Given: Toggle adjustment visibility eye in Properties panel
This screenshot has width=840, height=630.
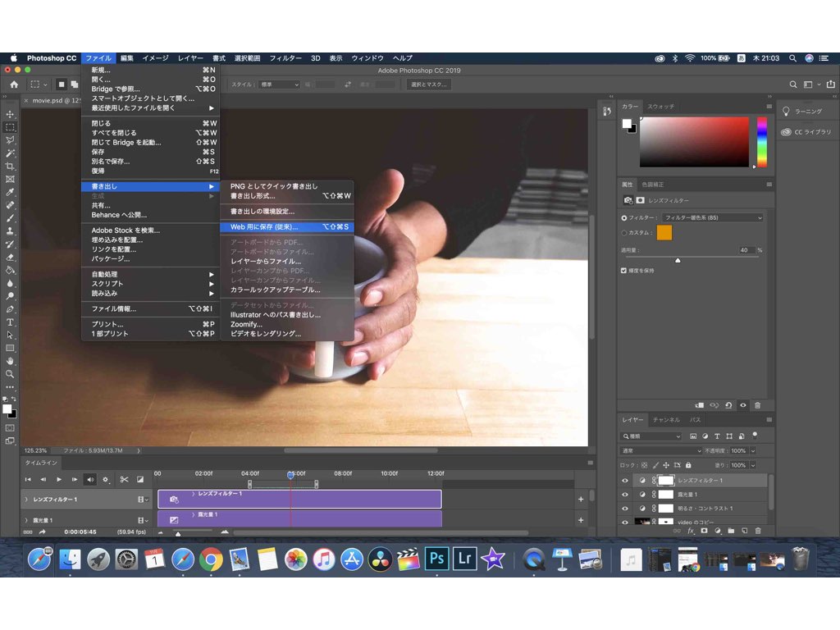Looking at the screenshot, I should 743,405.
